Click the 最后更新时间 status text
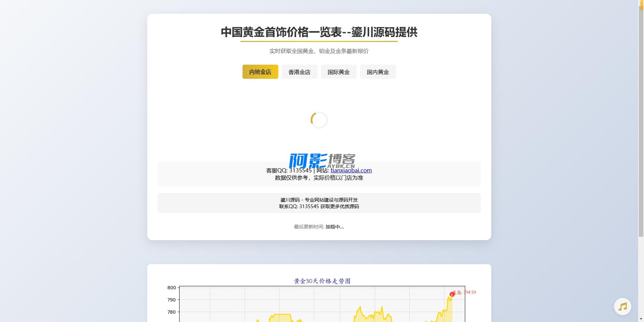Screen dimensions: 644x322 coord(319,227)
